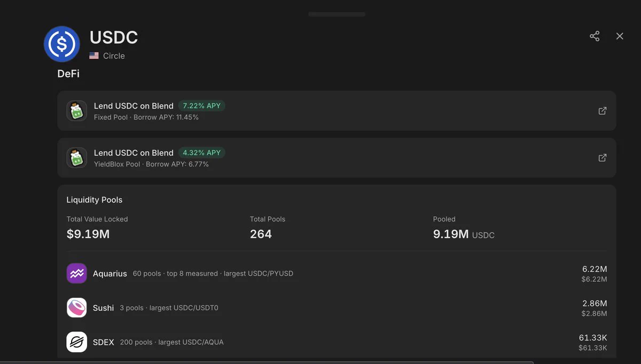Viewport: 641px width, 364px height.
Task: Click the Circle issuer name
Action: [x=114, y=56]
